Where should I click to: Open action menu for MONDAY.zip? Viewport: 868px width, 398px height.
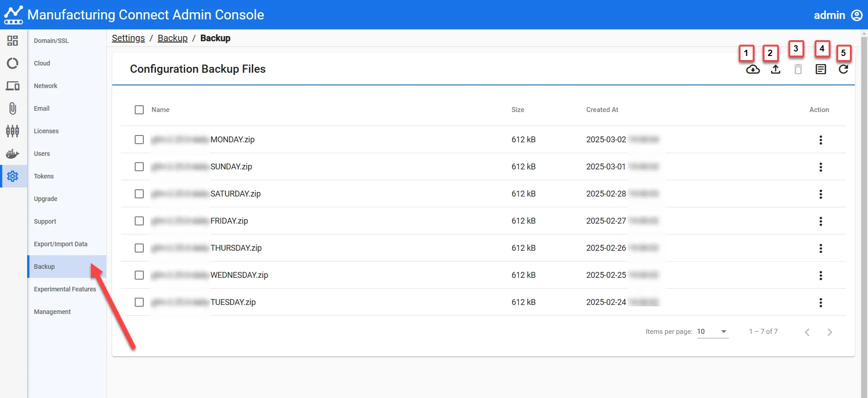pyautogui.click(x=821, y=140)
